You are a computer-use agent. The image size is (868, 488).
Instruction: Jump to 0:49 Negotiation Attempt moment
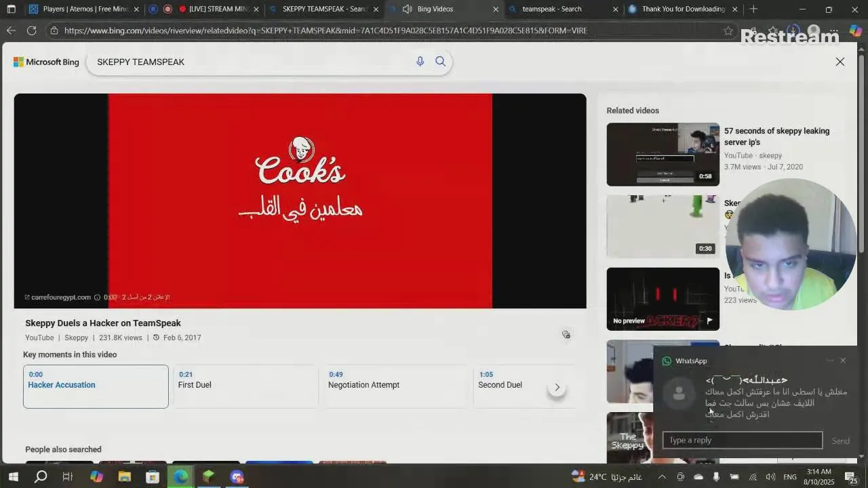point(395,386)
